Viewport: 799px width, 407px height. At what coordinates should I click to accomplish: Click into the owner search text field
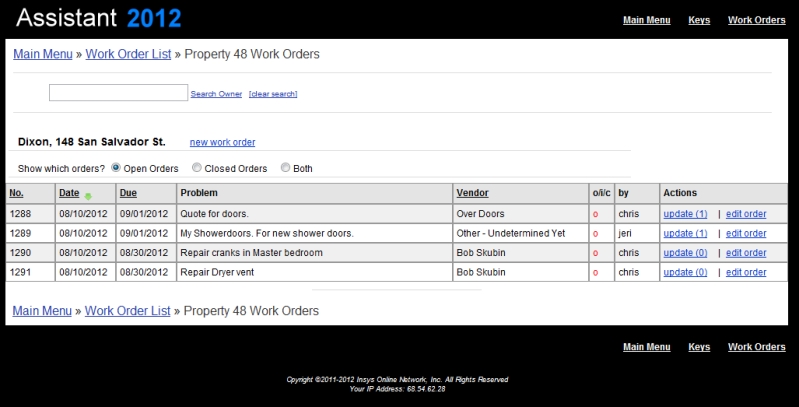118,93
